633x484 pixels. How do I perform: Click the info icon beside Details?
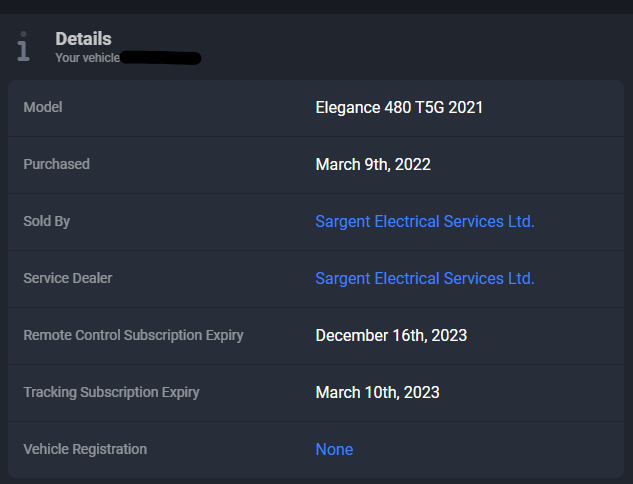tap(23, 46)
